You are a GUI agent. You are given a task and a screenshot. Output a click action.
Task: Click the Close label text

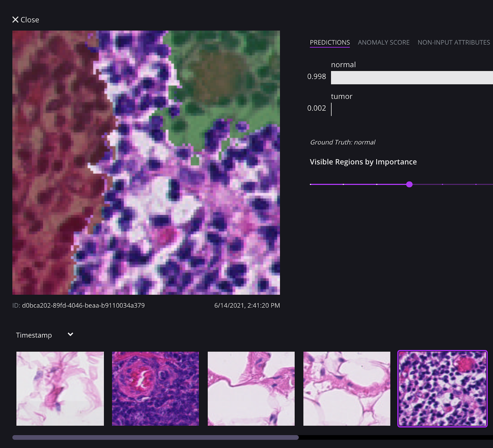30,20
